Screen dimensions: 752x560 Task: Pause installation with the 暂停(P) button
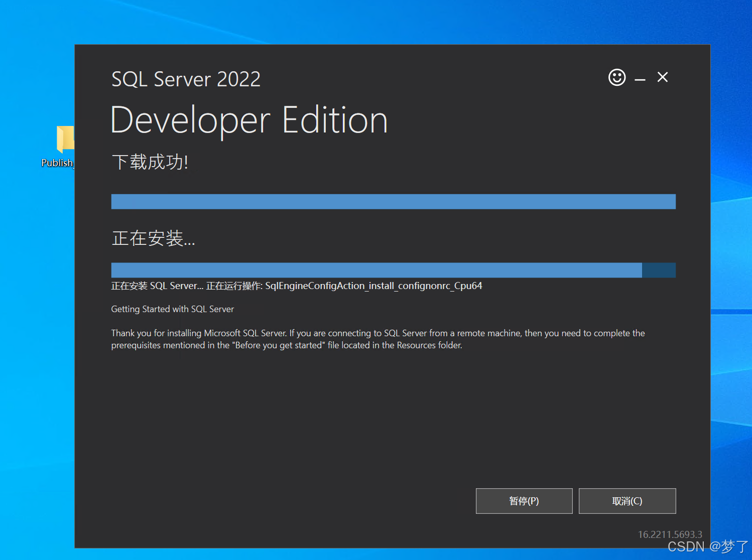pyautogui.click(x=524, y=501)
